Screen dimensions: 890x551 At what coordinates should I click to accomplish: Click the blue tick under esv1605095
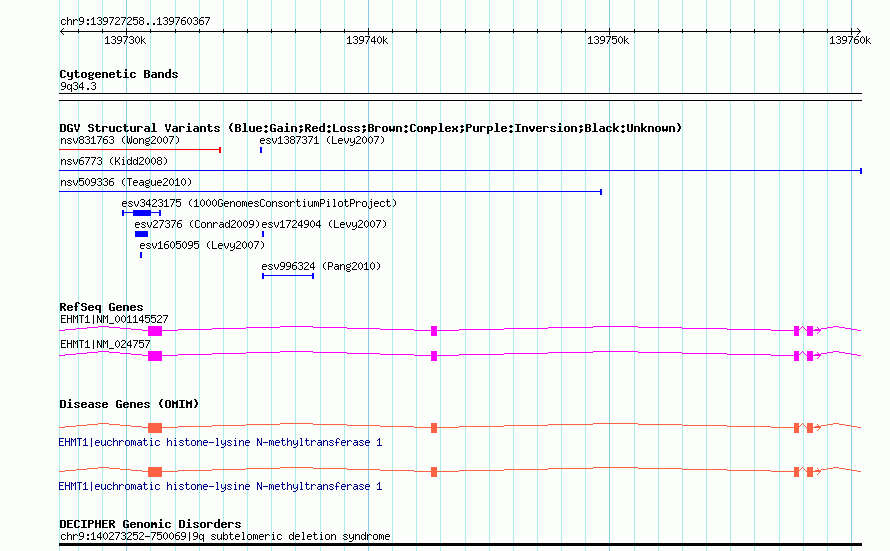(141, 255)
